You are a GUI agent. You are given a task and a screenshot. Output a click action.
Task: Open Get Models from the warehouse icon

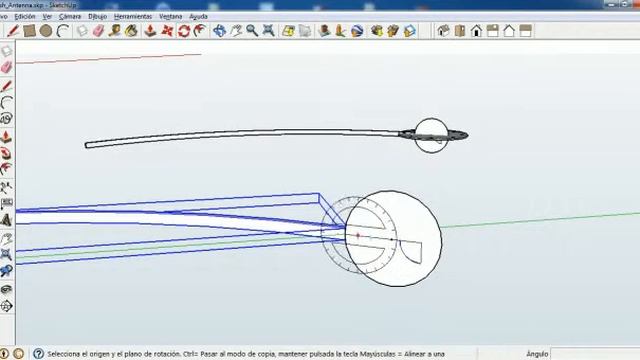click(377, 31)
